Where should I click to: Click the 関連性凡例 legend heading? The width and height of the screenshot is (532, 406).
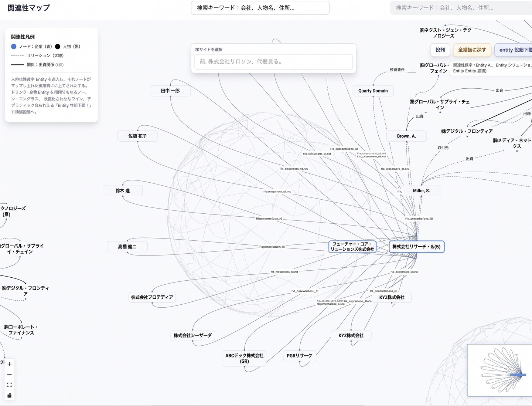click(x=23, y=37)
